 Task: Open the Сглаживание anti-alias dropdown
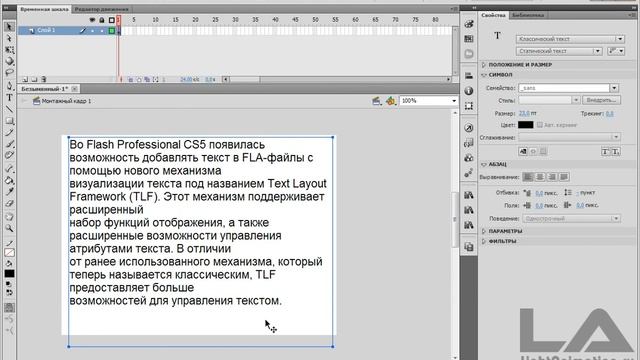(569, 137)
